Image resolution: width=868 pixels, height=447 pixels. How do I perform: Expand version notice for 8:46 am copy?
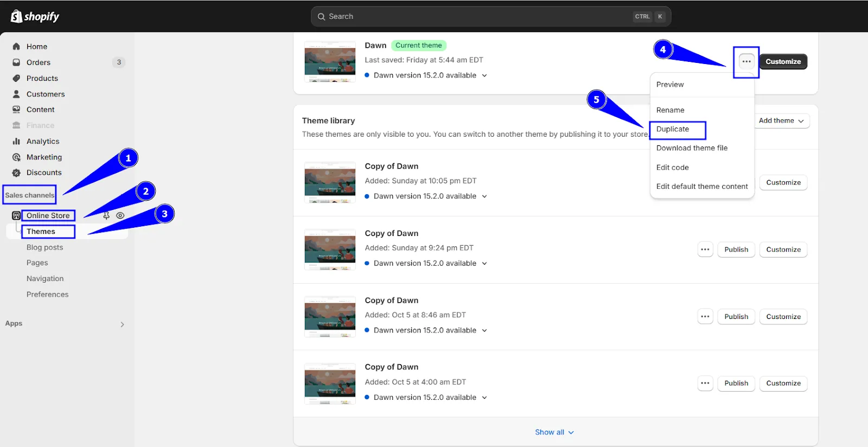coord(484,330)
